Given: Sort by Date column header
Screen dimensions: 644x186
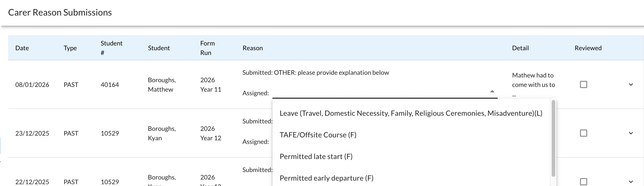Looking at the screenshot, I should [x=22, y=48].
